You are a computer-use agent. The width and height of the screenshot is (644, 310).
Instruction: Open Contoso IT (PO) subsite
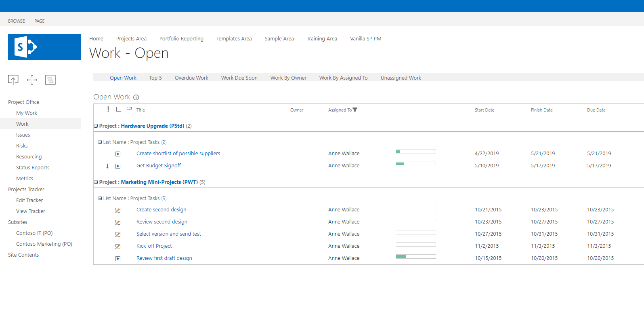pos(34,233)
